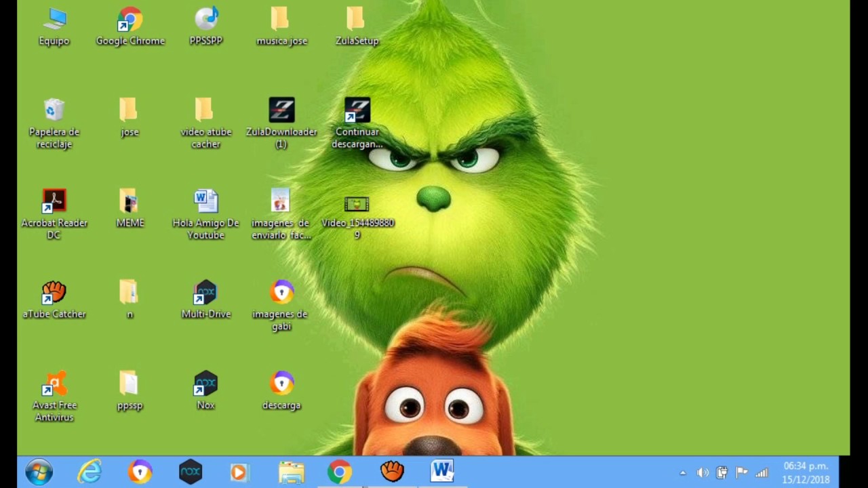This screenshot has height=488, width=868.
Task: Switch to Word in the taskbar
Action: click(x=442, y=472)
